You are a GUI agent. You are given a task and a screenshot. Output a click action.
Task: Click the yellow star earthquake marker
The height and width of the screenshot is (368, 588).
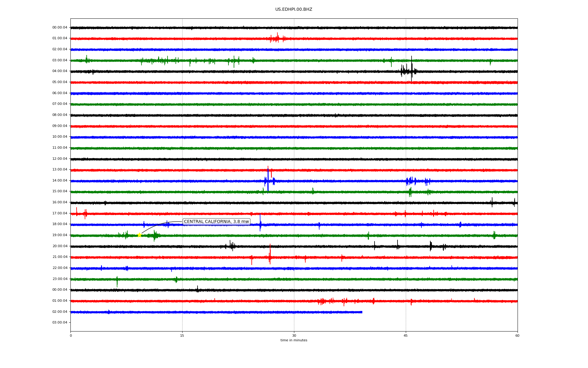click(x=139, y=235)
